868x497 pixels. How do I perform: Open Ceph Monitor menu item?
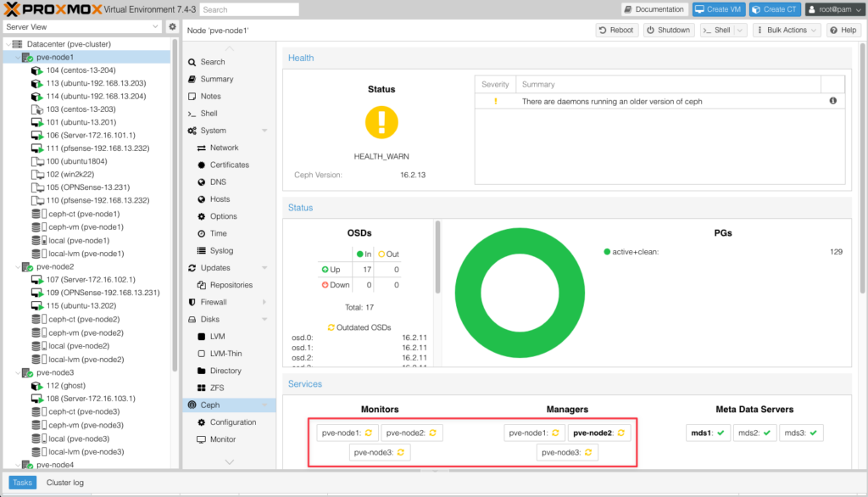(x=229, y=439)
